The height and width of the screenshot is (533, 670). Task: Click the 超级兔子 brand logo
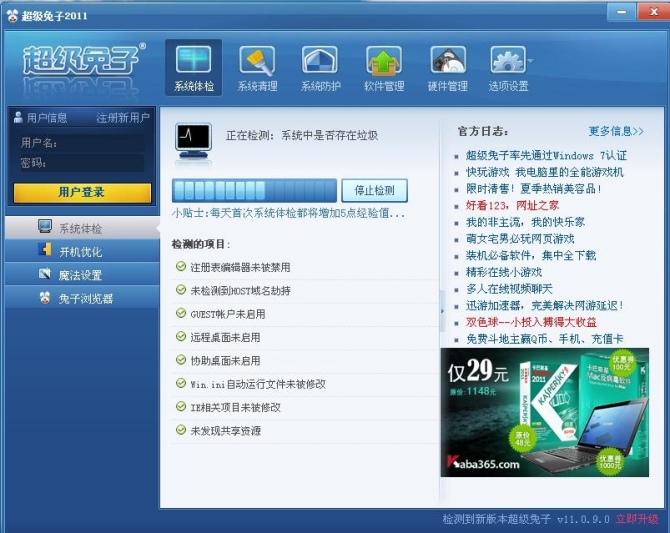tap(83, 59)
